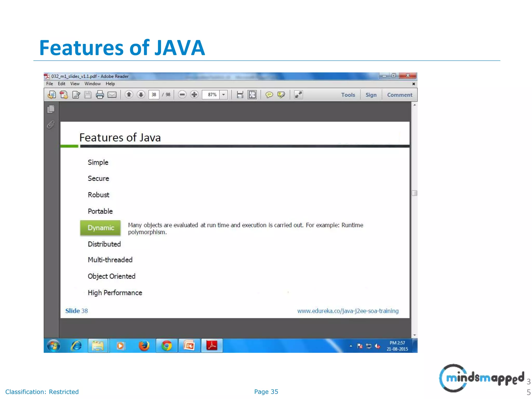The height and width of the screenshot is (399, 532).
Task: Open the View menu
Action: pyautogui.click(x=75, y=84)
